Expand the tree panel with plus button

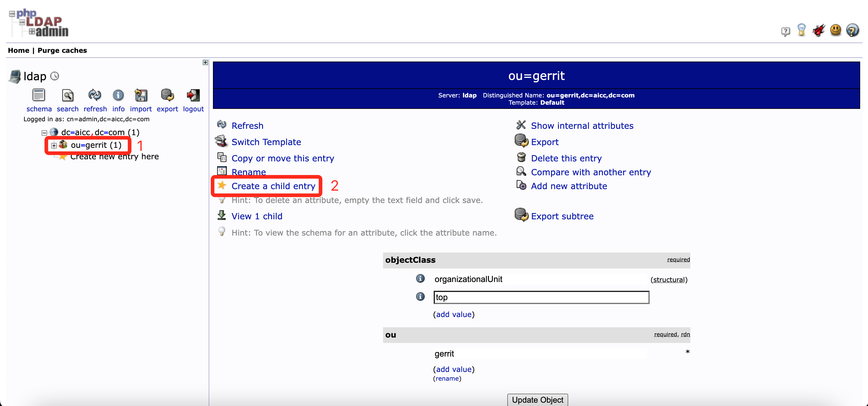point(205,62)
